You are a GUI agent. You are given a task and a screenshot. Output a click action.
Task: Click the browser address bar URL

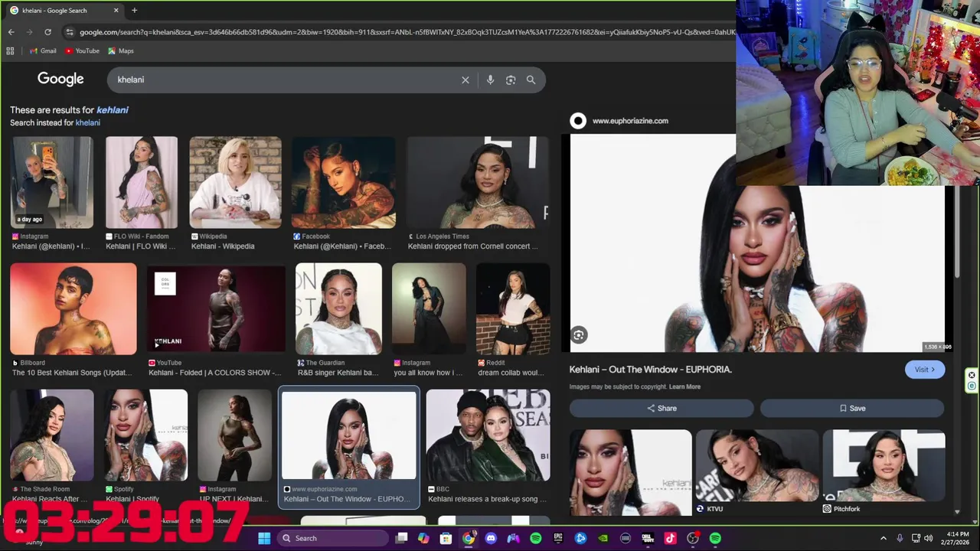[x=406, y=32]
